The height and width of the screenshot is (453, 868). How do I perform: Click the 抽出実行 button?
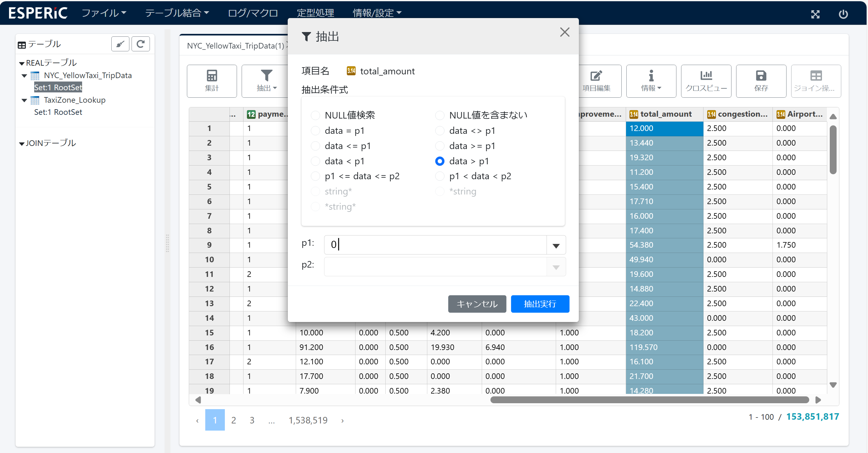(540, 304)
